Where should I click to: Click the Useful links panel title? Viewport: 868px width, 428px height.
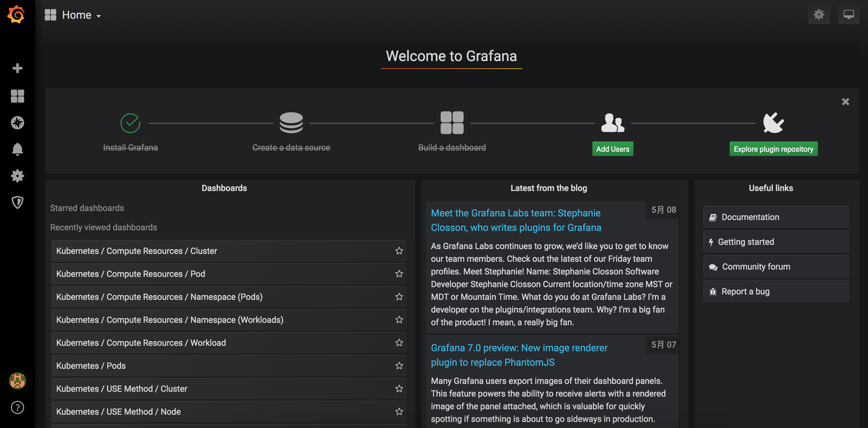coord(771,188)
